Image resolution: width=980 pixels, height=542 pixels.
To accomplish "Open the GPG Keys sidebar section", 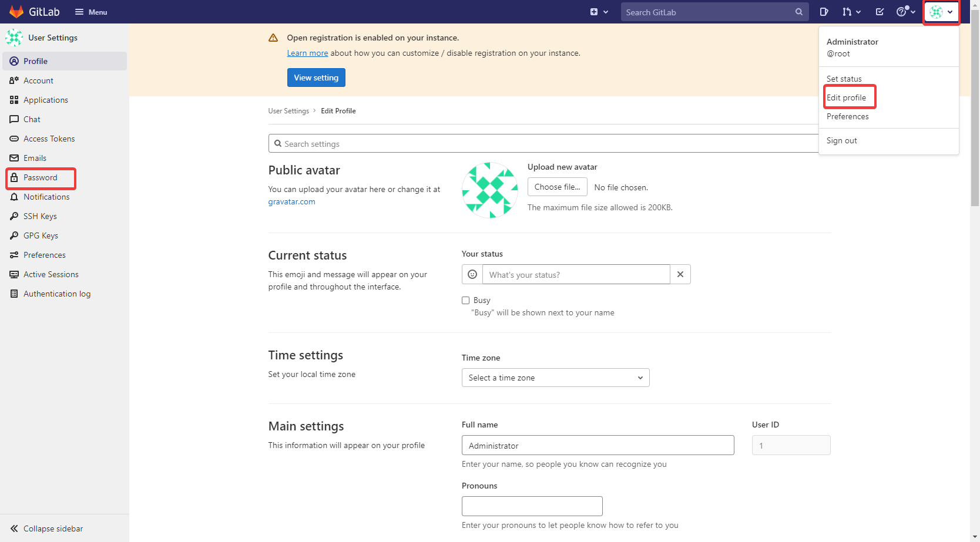I will 39,235.
